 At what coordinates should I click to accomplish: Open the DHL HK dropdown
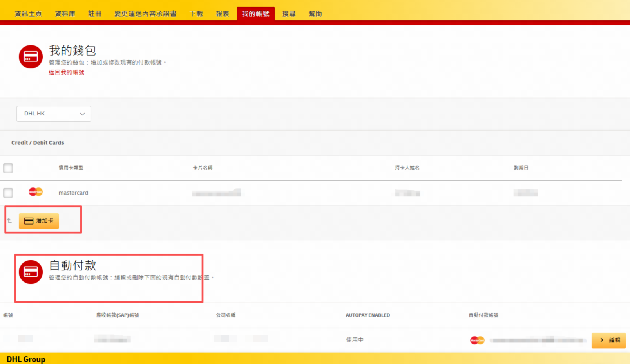(54, 114)
